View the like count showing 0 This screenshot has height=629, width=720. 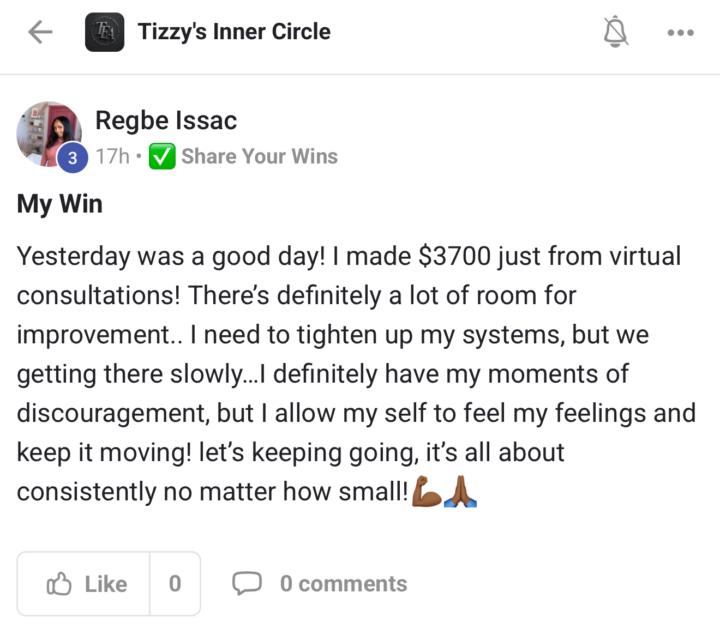point(175,584)
